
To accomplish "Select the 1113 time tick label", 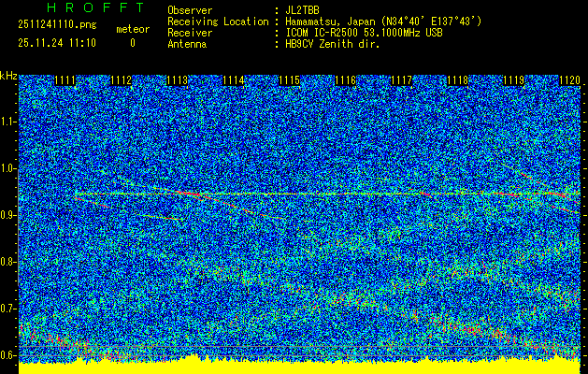I will tap(178, 81).
